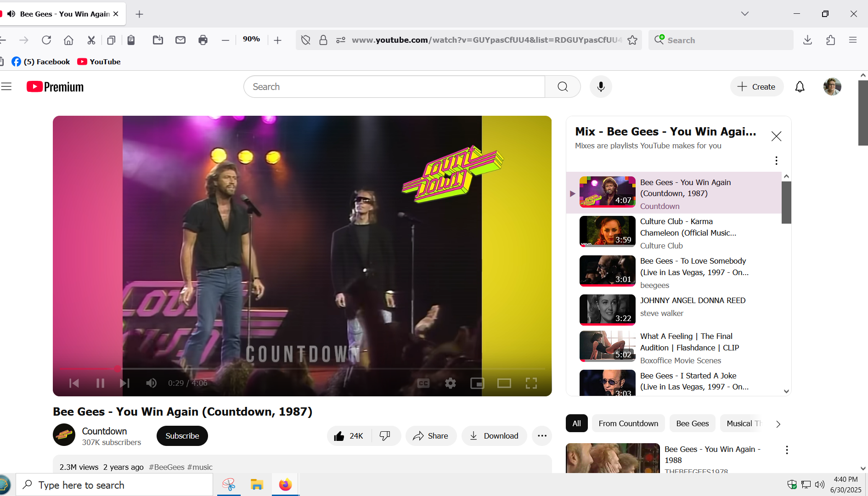
Task: Subscribe to the Countdown channel
Action: click(182, 436)
